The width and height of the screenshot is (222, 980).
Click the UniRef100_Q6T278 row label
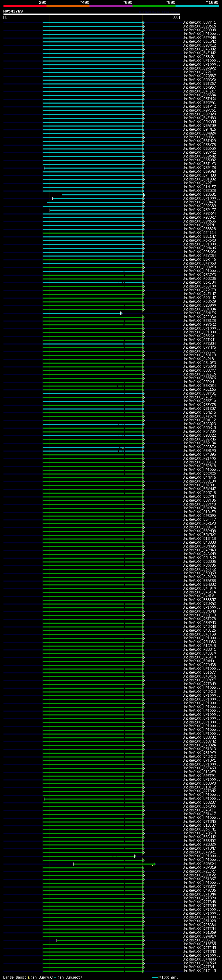point(199,619)
